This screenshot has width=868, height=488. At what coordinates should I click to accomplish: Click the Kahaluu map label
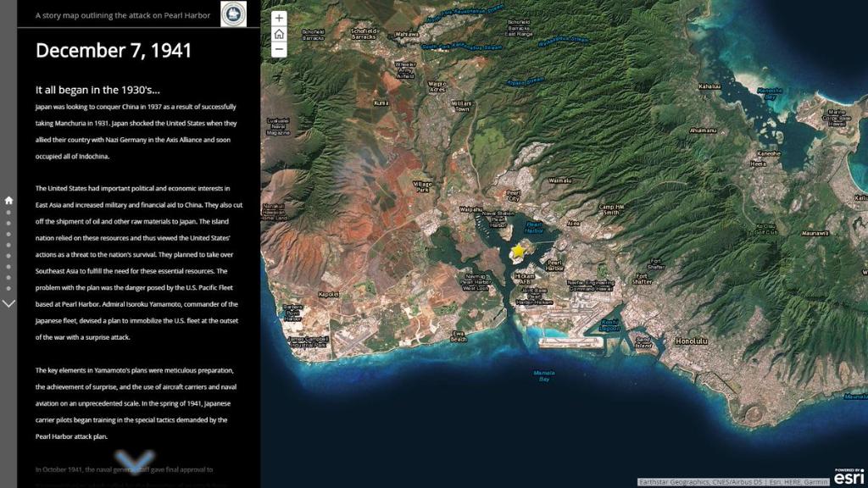(x=709, y=86)
